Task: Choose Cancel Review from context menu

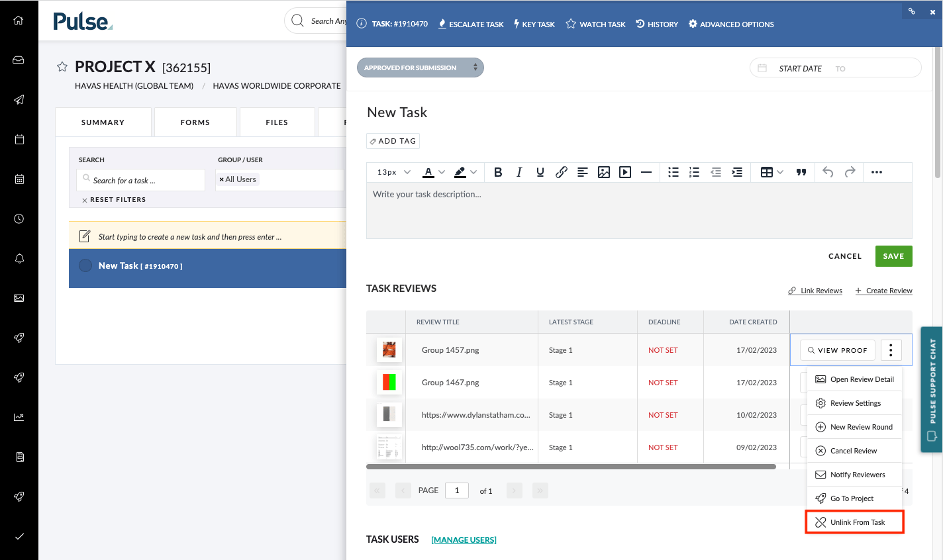Action: click(854, 451)
